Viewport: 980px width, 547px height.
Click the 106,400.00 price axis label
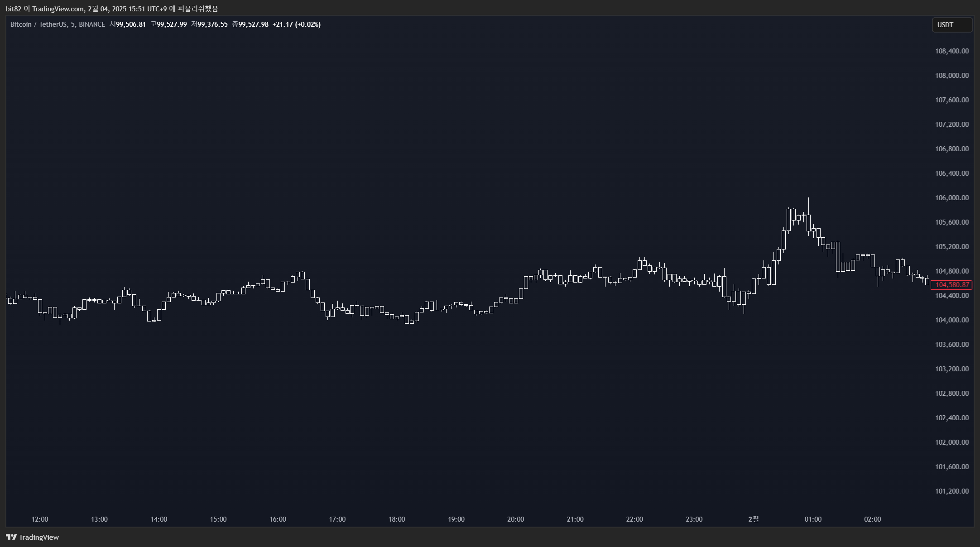coord(952,173)
